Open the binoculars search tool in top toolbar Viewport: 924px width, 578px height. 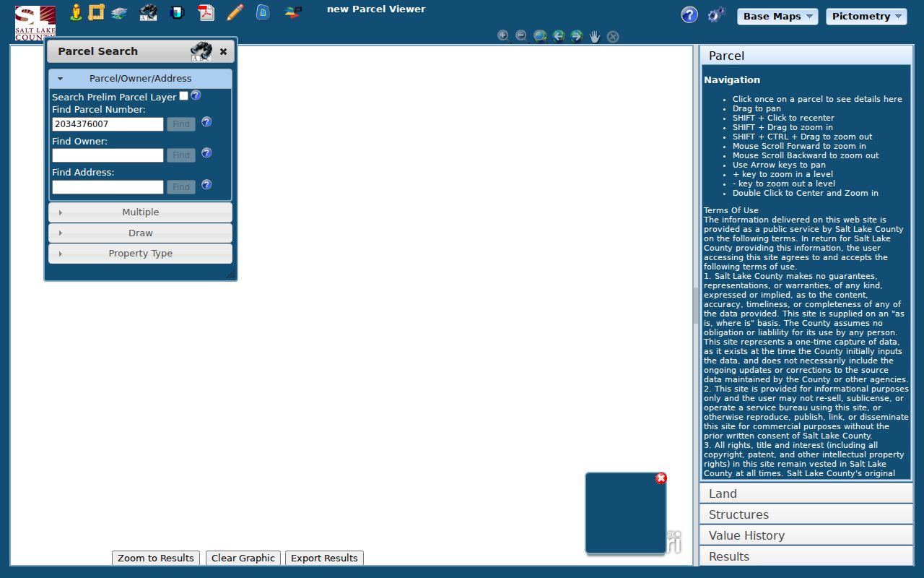point(148,12)
